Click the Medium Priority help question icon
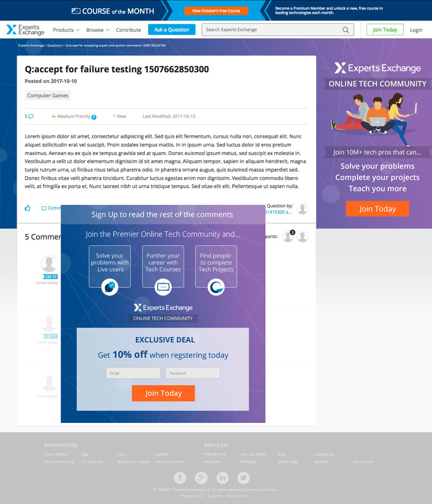This screenshot has width=432, height=504. click(94, 117)
